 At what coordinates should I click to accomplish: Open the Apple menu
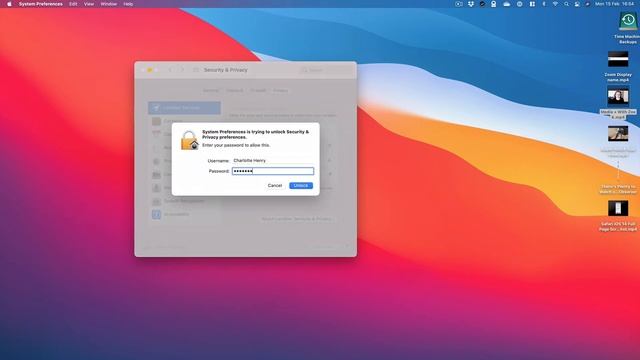click(9, 4)
